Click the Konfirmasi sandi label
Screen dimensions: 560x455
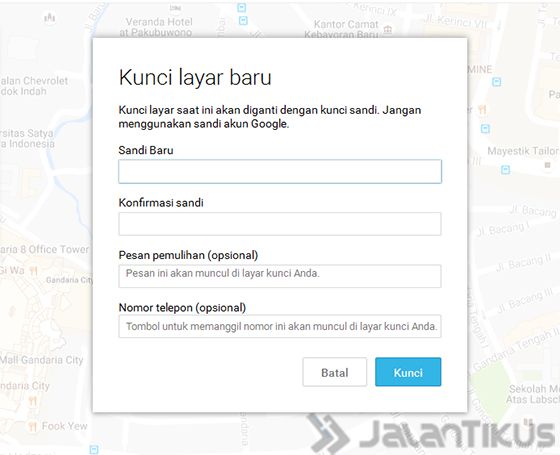click(x=161, y=202)
